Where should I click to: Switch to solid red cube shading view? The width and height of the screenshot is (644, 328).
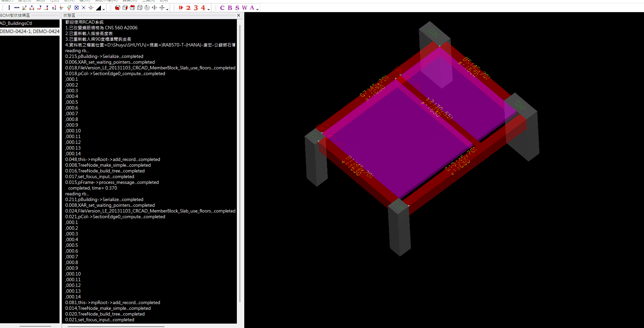coord(117,8)
